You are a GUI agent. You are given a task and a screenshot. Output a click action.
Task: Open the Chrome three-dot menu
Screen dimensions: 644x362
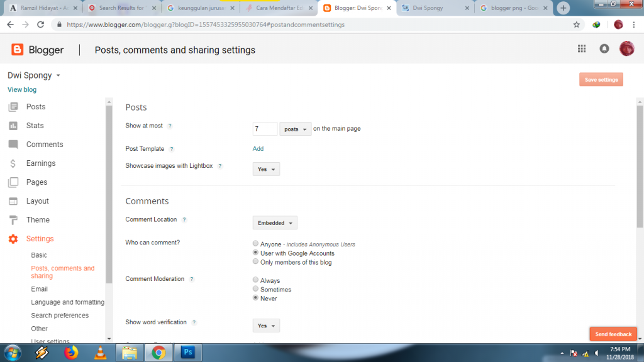634,25
